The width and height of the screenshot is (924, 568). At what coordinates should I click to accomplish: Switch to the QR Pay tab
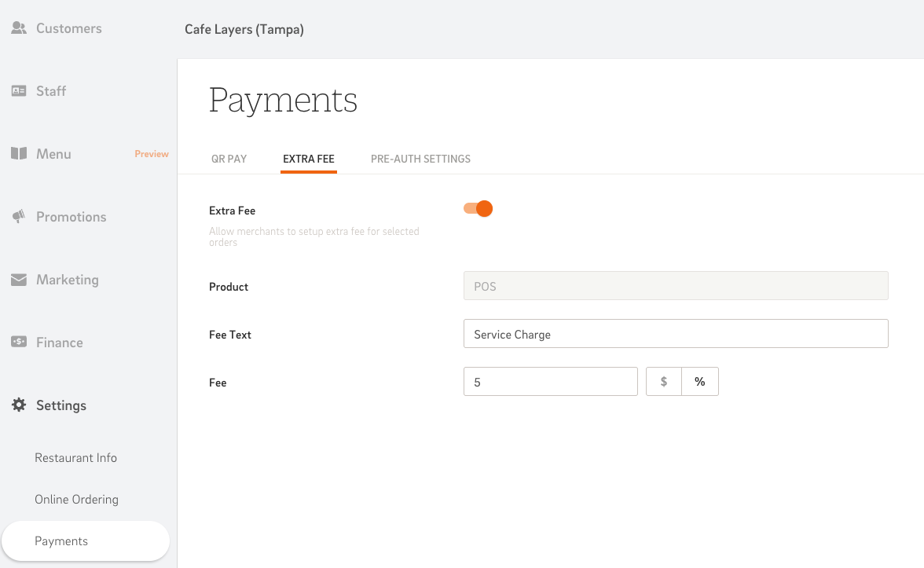[229, 159]
